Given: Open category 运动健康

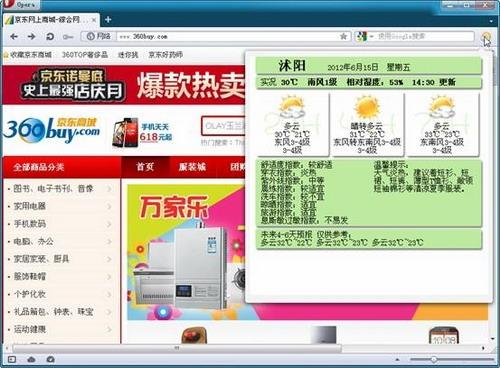Looking at the screenshot, I should pyautogui.click(x=29, y=329).
